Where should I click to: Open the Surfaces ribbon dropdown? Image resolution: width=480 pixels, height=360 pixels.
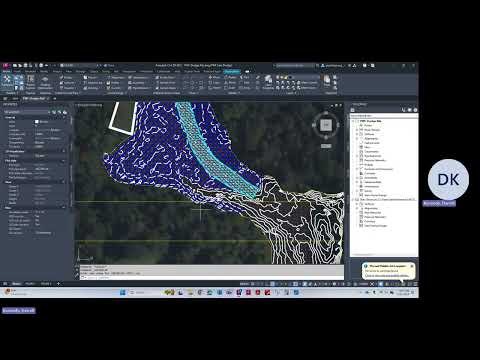[x=68, y=83]
